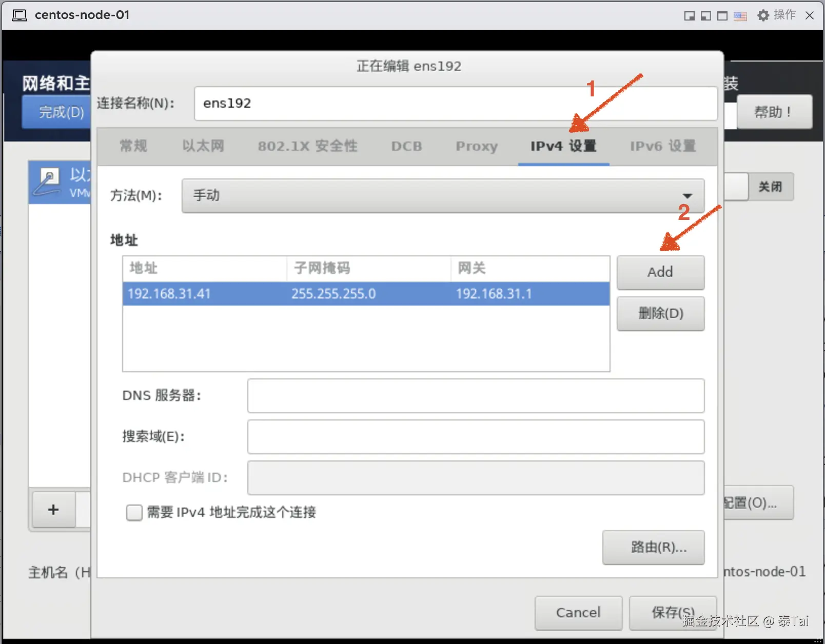Screen dimensions: 825x644
Task: Click the 关闭 toggle label for the network
Action: (771, 187)
